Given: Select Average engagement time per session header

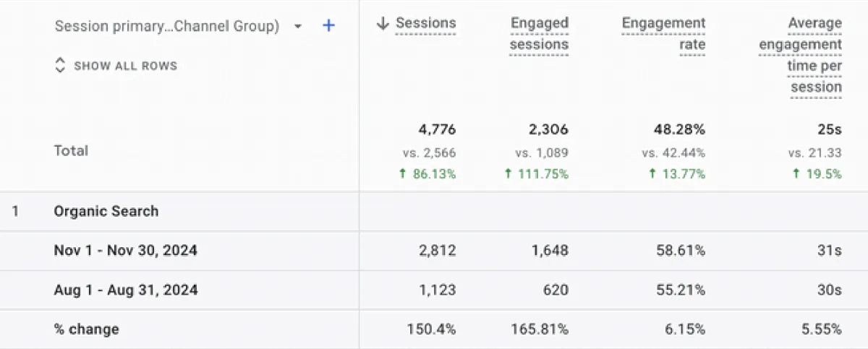Looking at the screenshot, I should coord(800,55).
